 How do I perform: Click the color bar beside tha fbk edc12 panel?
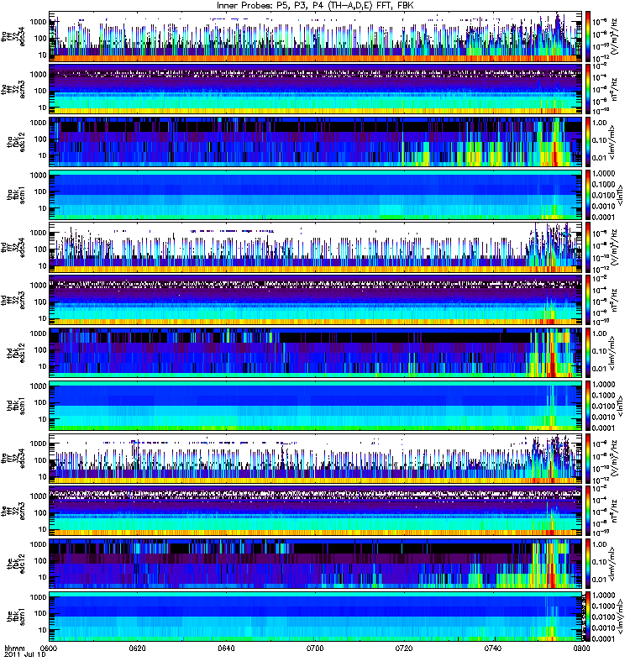[588, 142]
